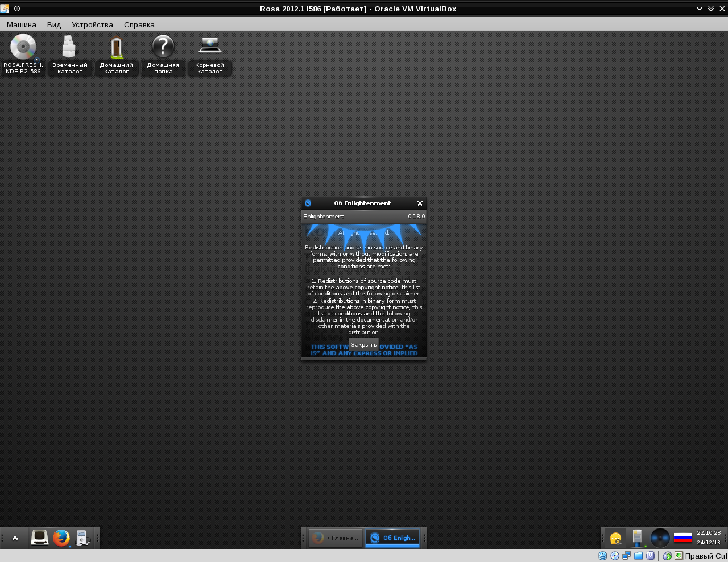Screen dimensions: 728x562
Task: Launch the terminal computer icon on shelf
Action: pyautogui.click(x=40, y=538)
